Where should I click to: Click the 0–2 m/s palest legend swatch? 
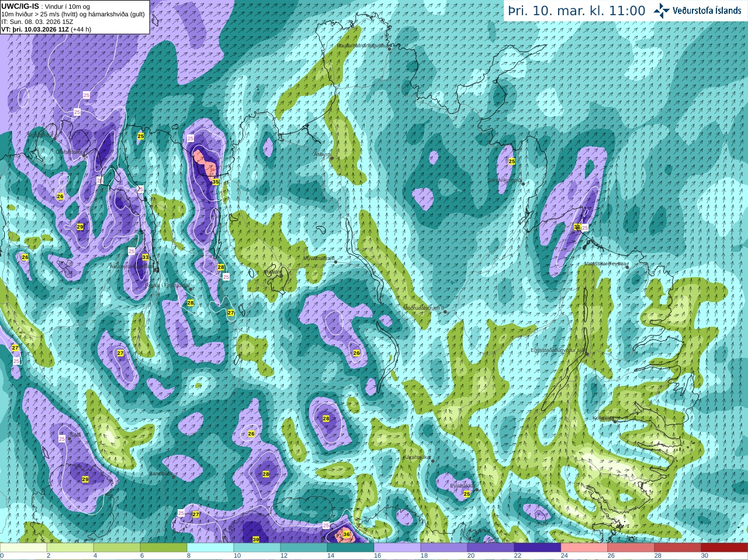click(x=23, y=548)
